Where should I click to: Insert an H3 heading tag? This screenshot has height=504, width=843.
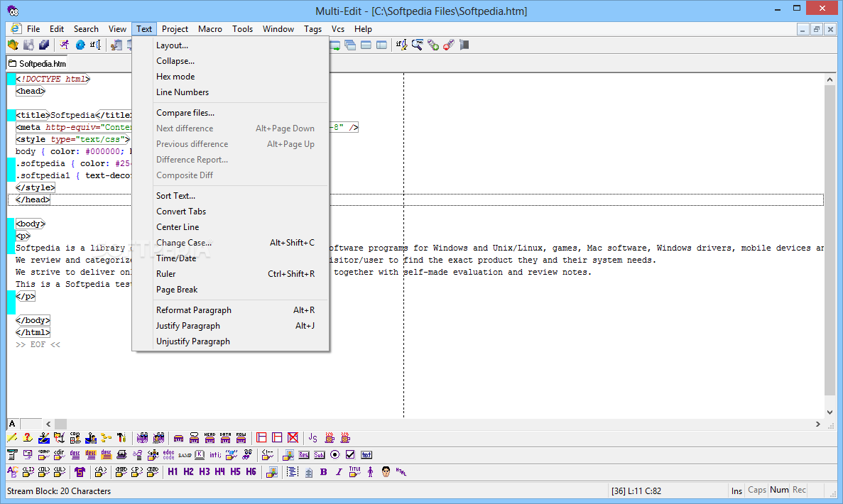pos(205,472)
